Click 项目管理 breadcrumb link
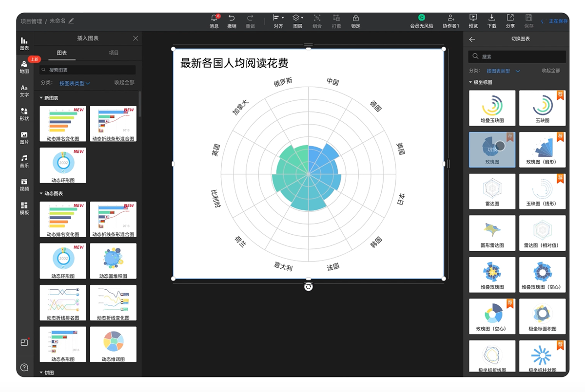The image size is (585, 392). click(x=31, y=21)
